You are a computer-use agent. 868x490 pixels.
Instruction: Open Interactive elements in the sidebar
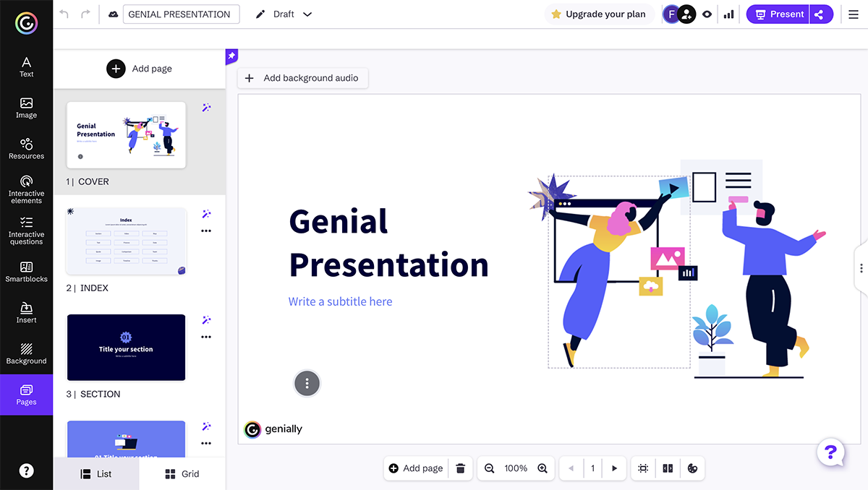(26, 189)
